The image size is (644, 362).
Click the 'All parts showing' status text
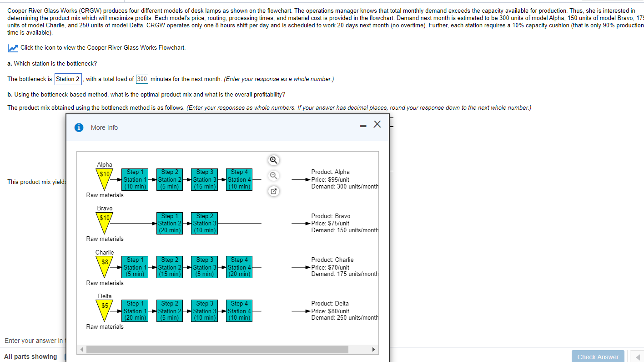pos(31,357)
